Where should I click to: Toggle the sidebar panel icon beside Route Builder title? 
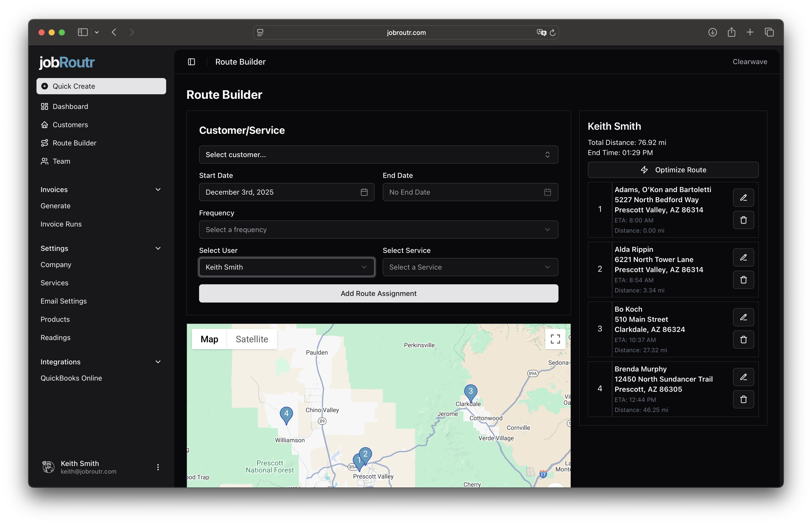tap(191, 62)
